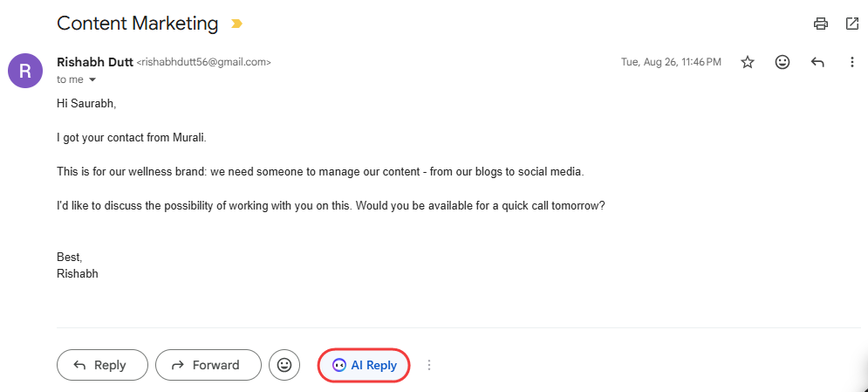Click the reply arrow icon in the header
Viewport: 868px width, 392px height.
click(817, 62)
